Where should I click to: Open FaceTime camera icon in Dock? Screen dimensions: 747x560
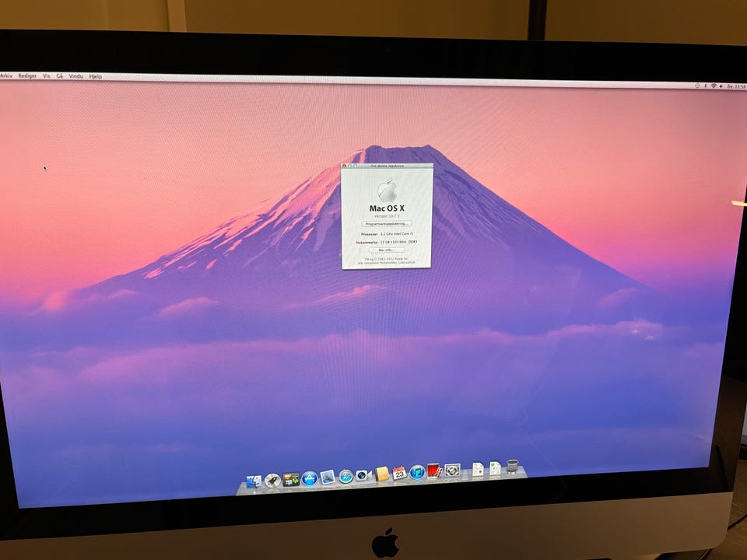tap(363, 475)
